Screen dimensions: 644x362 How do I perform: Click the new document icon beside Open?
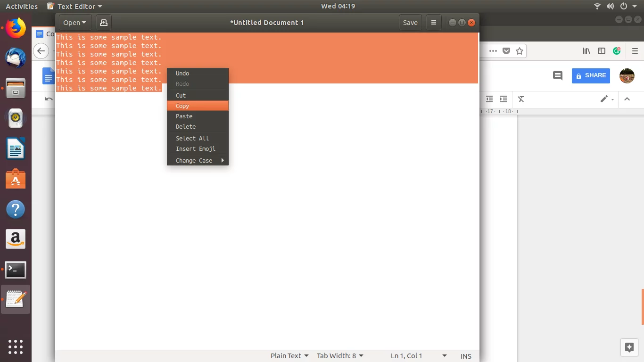tap(104, 23)
